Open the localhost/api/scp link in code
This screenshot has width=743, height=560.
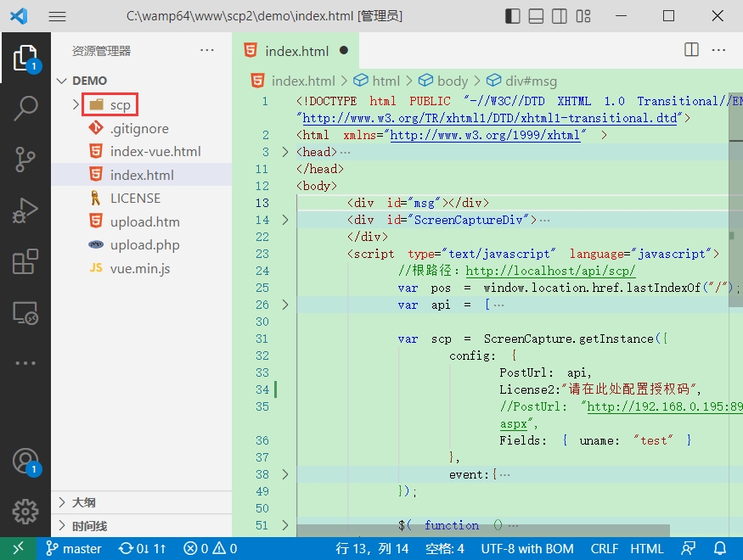pyautogui.click(x=550, y=271)
